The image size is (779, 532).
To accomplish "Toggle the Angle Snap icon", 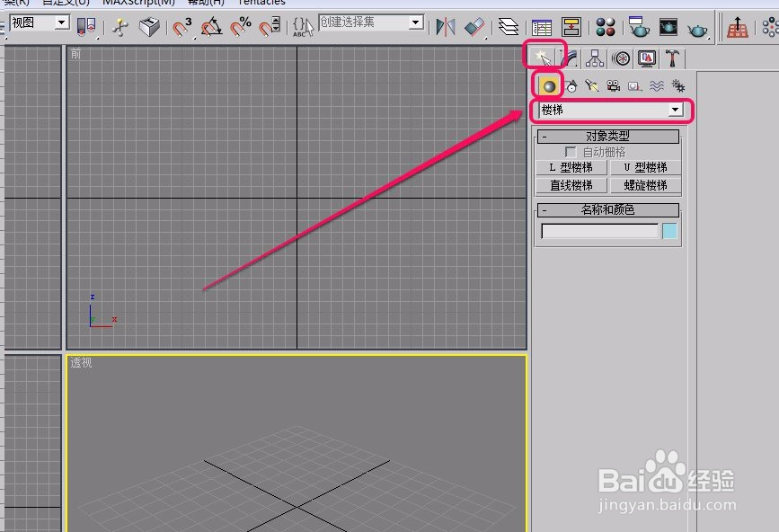I will pos(212,27).
